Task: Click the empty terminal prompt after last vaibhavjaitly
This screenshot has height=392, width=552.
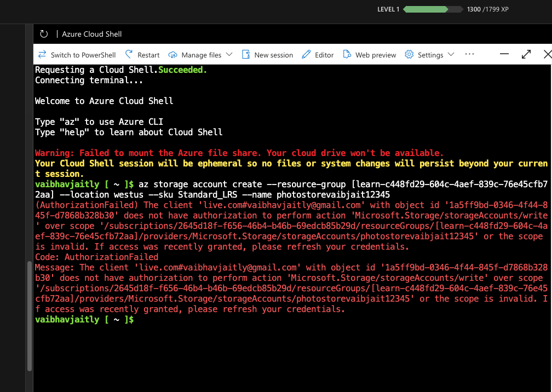Action: (84, 320)
